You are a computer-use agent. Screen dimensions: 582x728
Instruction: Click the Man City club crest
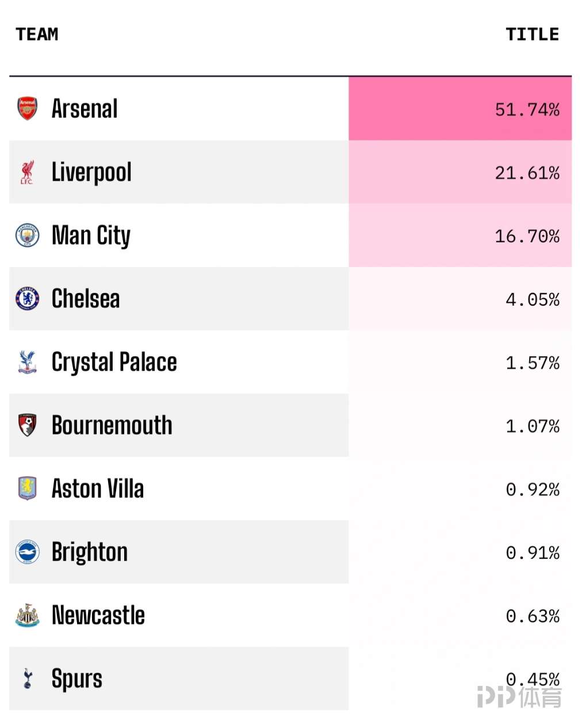pyautogui.click(x=27, y=235)
